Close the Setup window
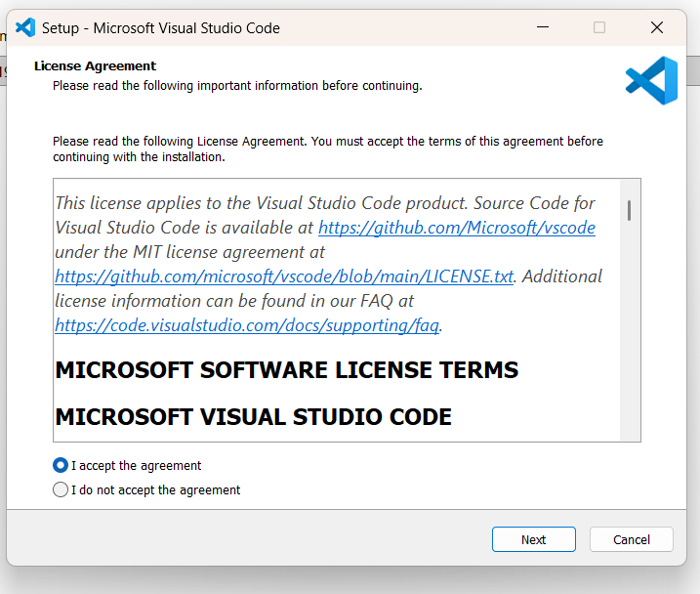The image size is (700, 594). click(x=657, y=27)
